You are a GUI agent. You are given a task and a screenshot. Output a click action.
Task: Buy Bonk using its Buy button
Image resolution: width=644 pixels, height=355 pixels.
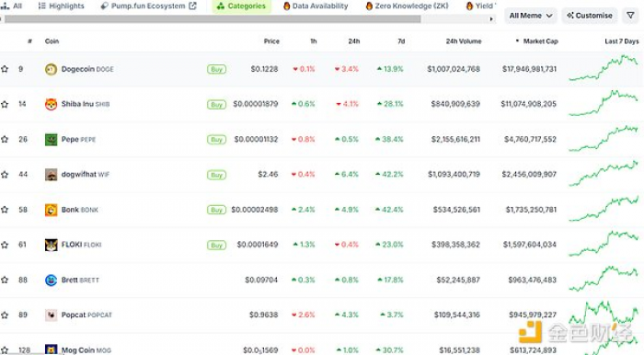pos(216,210)
